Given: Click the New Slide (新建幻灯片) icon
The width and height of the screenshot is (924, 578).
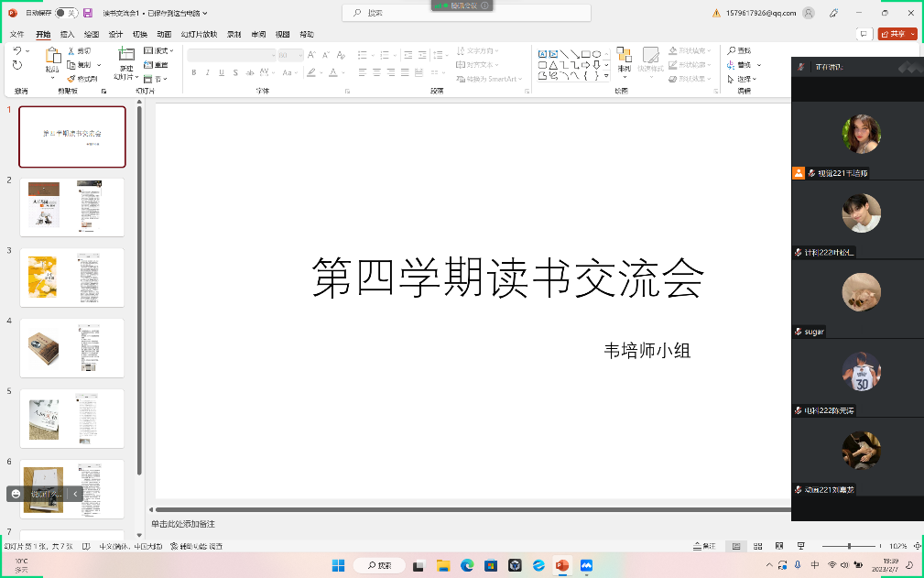Looking at the screenshot, I should coord(125,54).
